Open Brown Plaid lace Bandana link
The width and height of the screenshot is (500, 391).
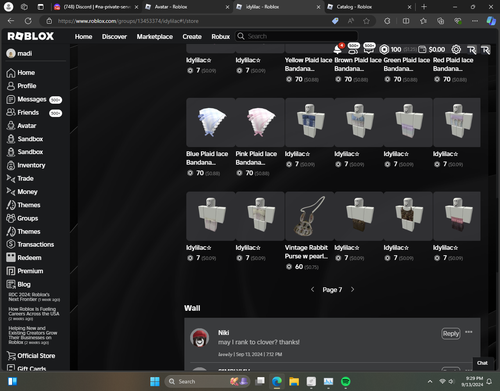(x=358, y=64)
